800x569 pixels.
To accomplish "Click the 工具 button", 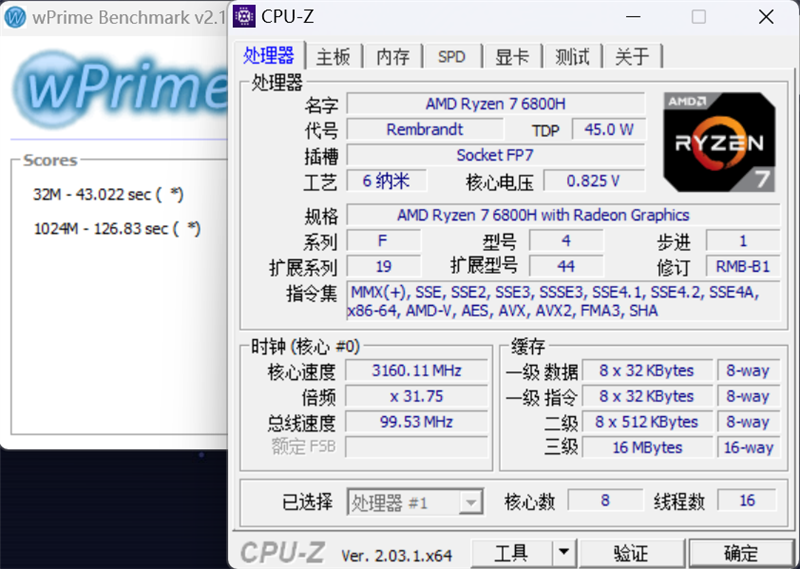I will pos(511,552).
